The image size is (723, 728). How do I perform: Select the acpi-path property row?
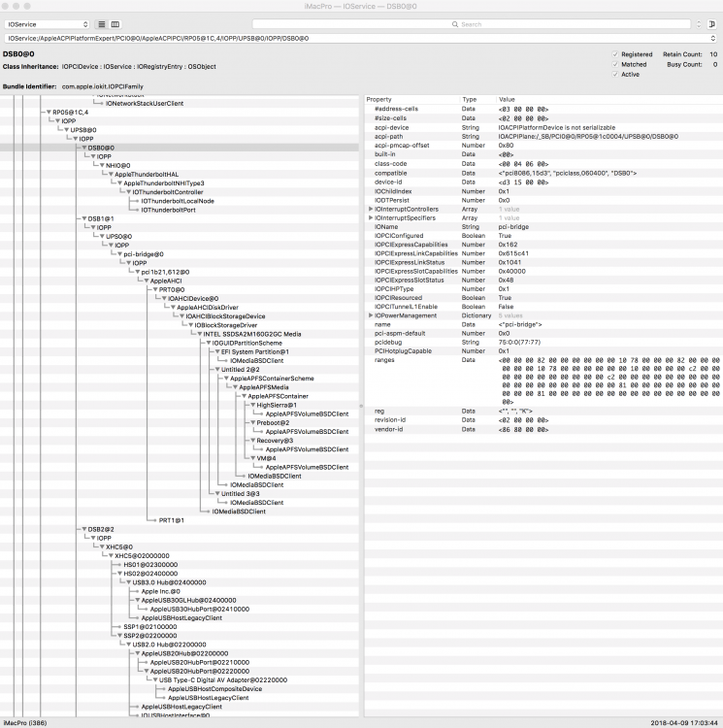pos(543,137)
